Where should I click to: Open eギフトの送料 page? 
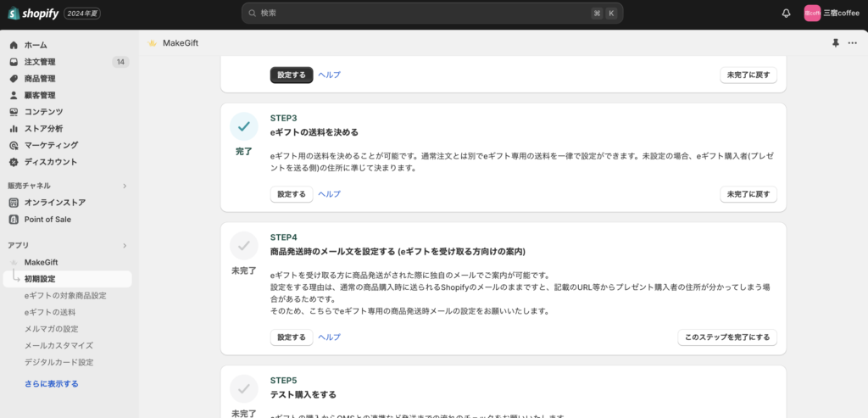point(50,312)
